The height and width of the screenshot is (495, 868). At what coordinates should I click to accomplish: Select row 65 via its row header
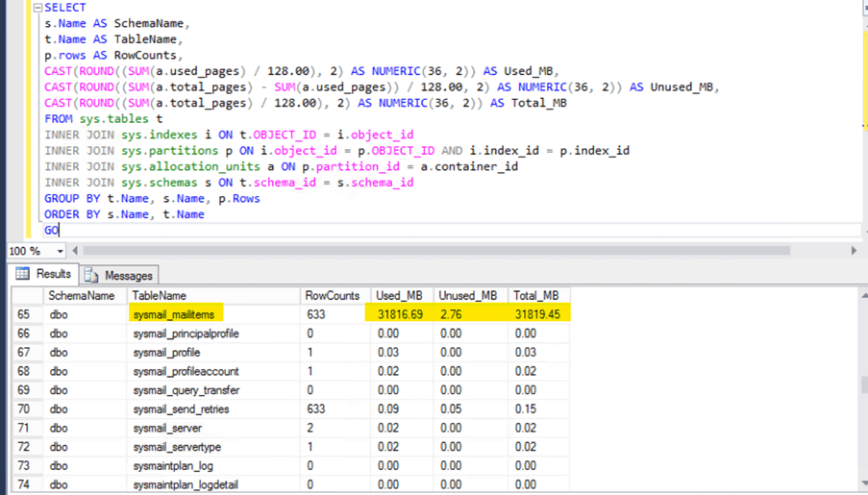23,314
